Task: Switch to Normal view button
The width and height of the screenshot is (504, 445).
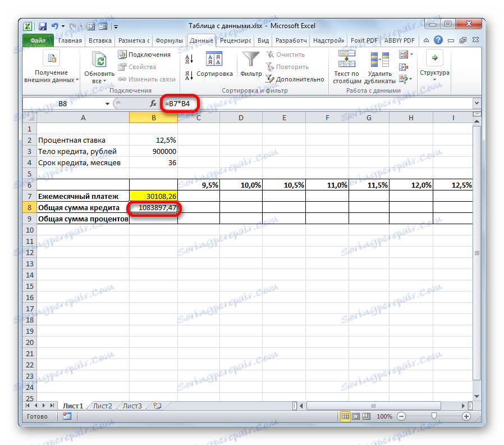Action: point(345,417)
